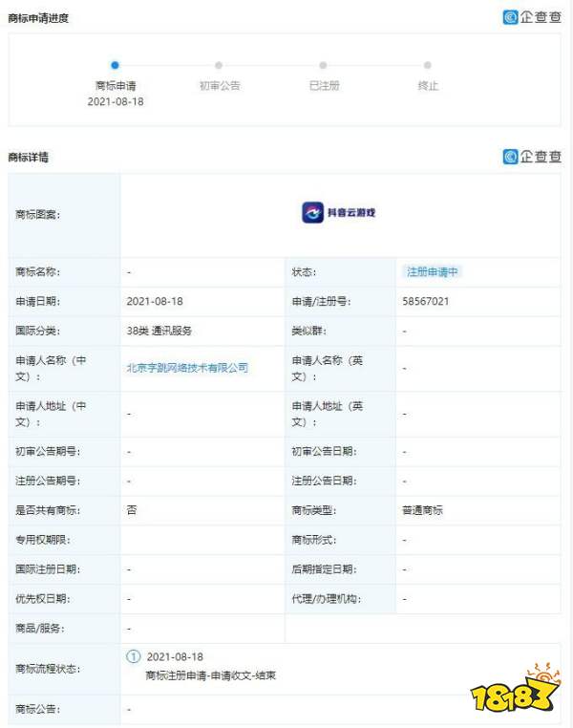Click the 专用权期限 label
Viewport: 573px width, 728px height.
tap(43, 540)
